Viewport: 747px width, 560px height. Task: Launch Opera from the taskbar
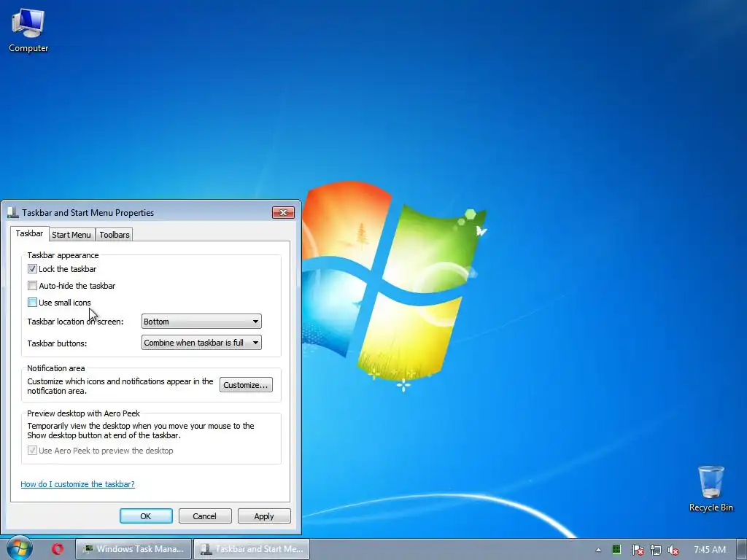(58, 549)
